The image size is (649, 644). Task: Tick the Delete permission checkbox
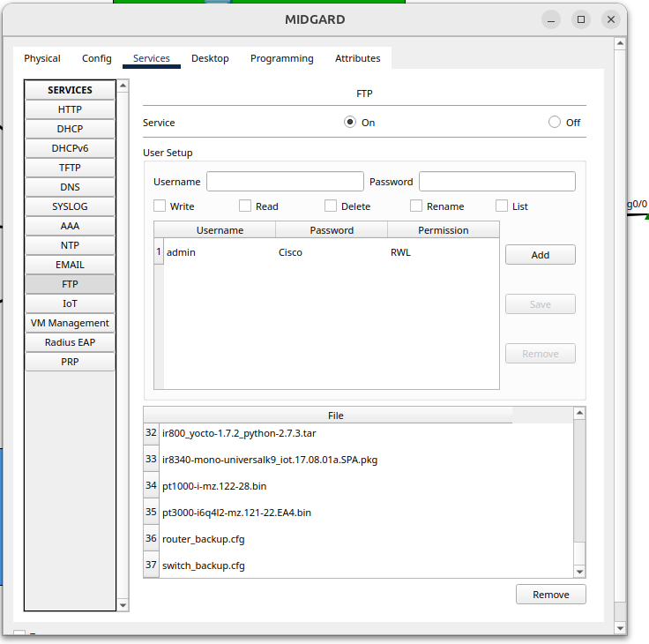coord(331,206)
